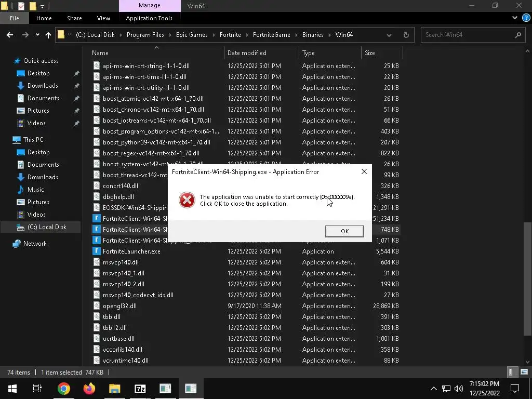
Task: Select the dbghelp.dll file icon
Action: 97,197
